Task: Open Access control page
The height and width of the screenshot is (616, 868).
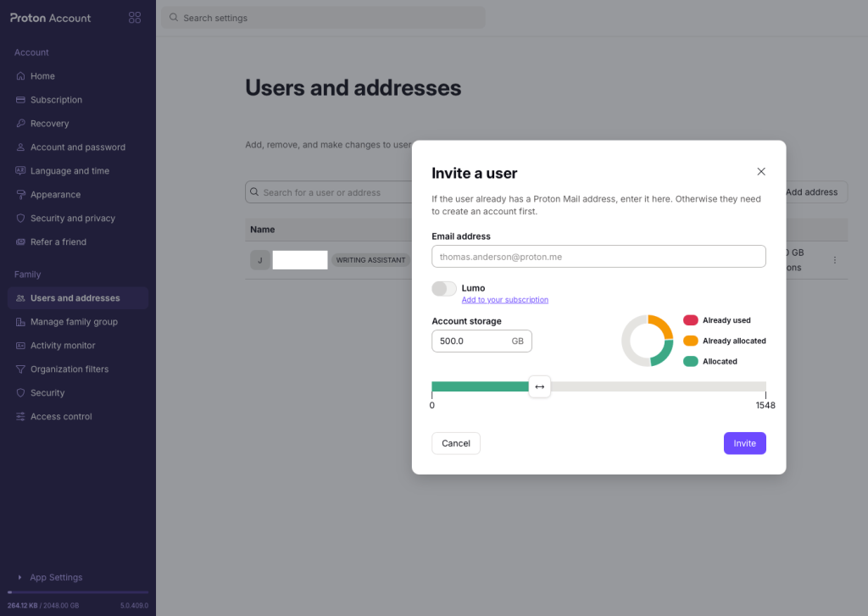Action: tap(78, 417)
